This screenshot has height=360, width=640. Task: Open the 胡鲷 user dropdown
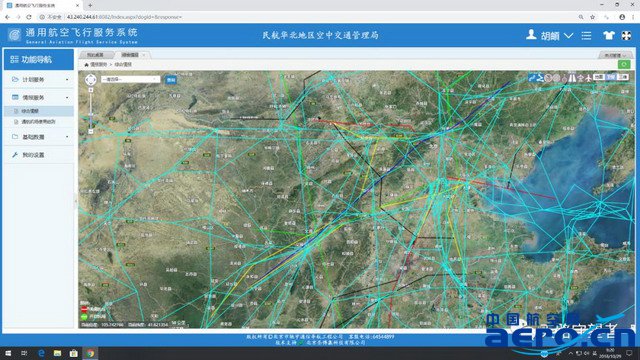pos(549,36)
